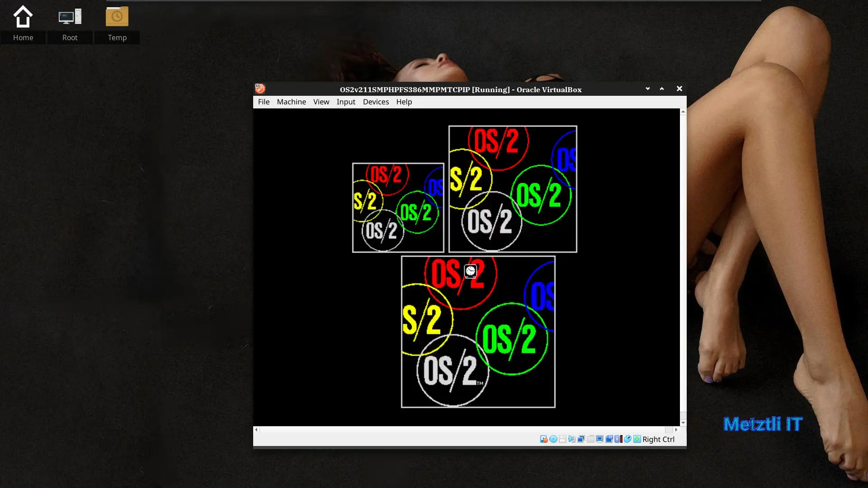Click horizontal scrollbar right arrow

pos(676,430)
